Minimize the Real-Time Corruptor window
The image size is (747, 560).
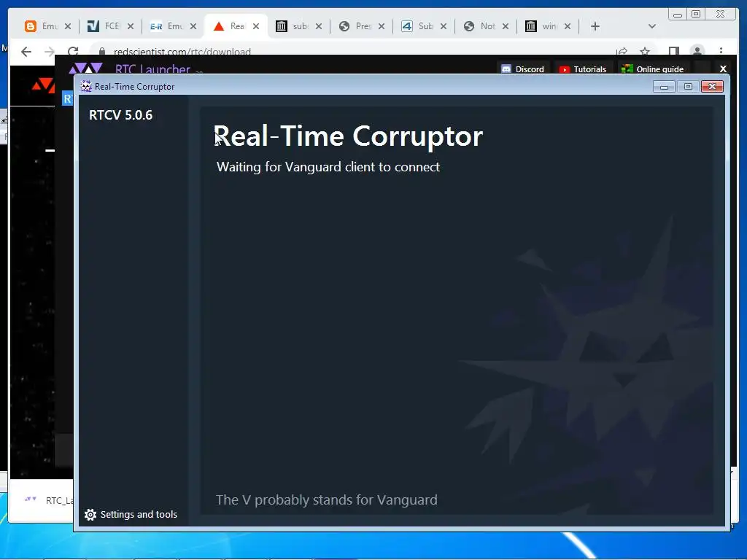pyautogui.click(x=664, y=86)
